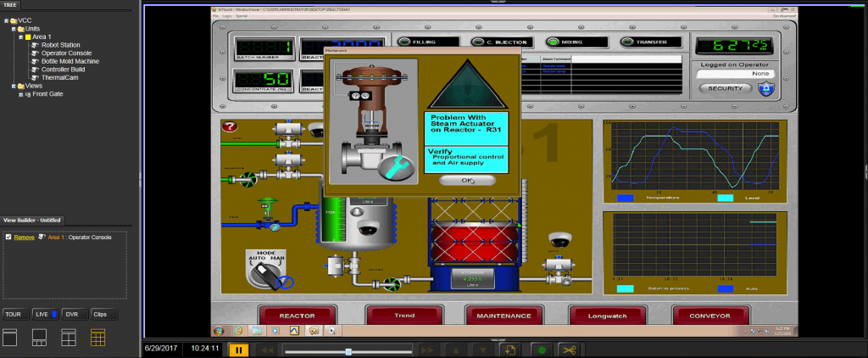The height and width of the screenshot is (358, 868).
Task: Select the yellow grid layout icon
Action: (97, 338)
